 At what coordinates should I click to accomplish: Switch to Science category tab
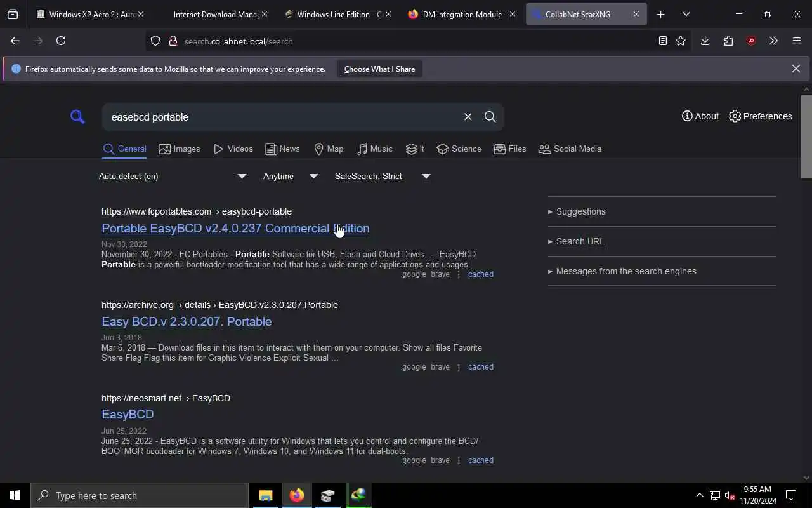tap(459, 149)
